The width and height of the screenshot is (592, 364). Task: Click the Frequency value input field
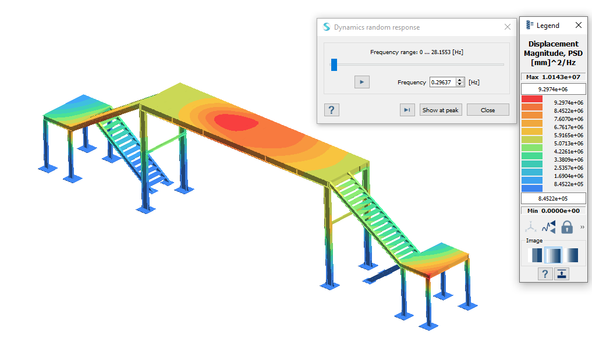coord(442,83)
